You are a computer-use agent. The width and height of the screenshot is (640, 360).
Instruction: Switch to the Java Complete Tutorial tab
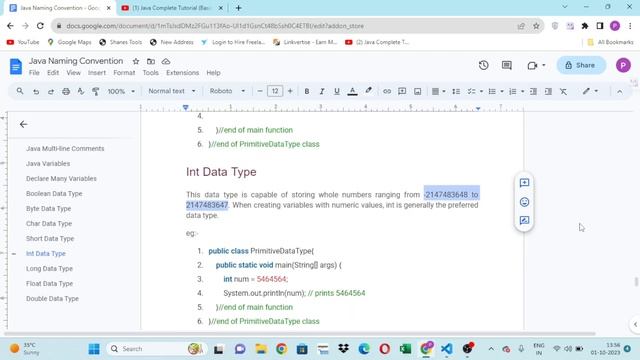(171, 8)
